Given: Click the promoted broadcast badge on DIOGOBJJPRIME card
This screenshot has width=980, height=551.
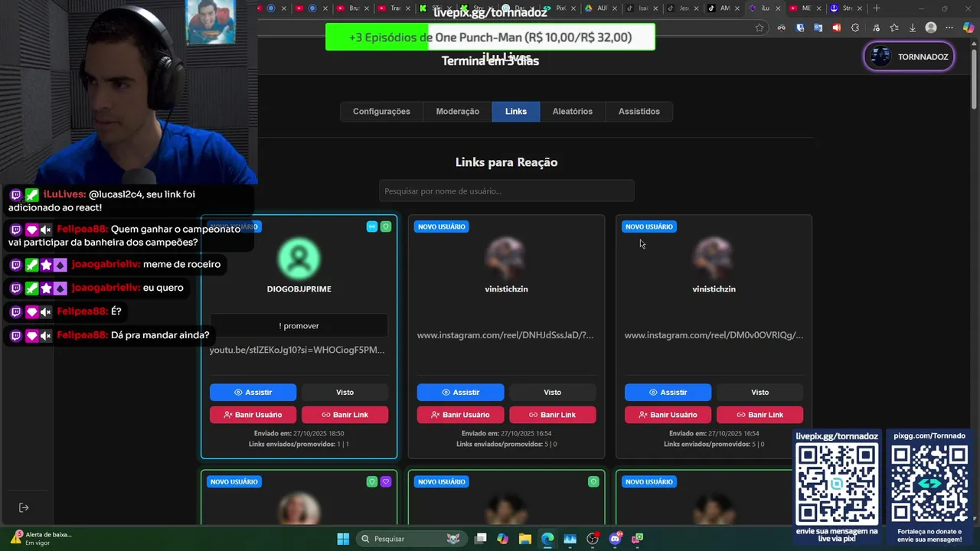Looking at the screenshot, I should pyautogui.click(x=372, y=227).
